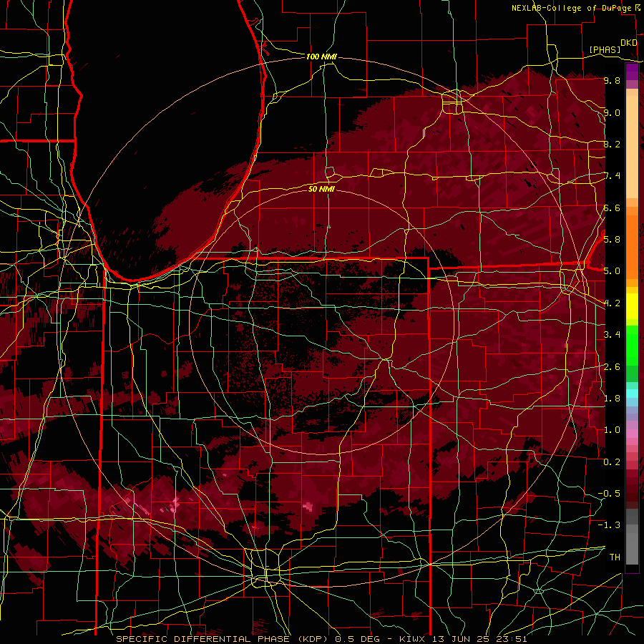Image resolution: width=644 pixels, height=644 pixels.
Task: Click the '2.6' color scale value
Action: point(612,367)
